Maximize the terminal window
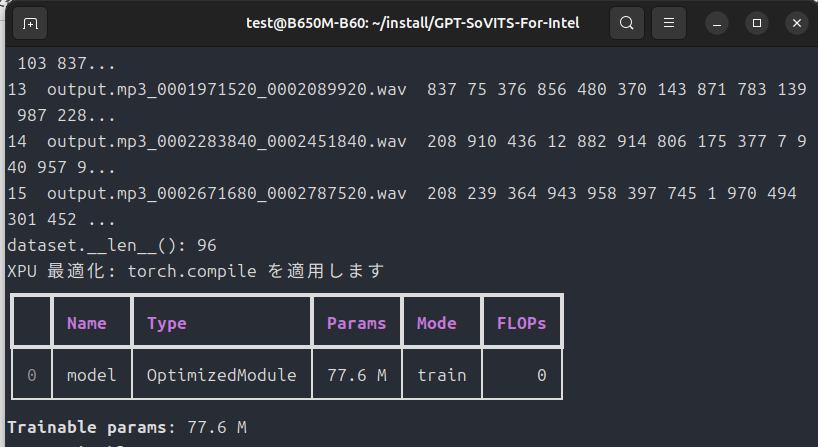The width and height of the screenshot is (818, 447). pos(757,23)
